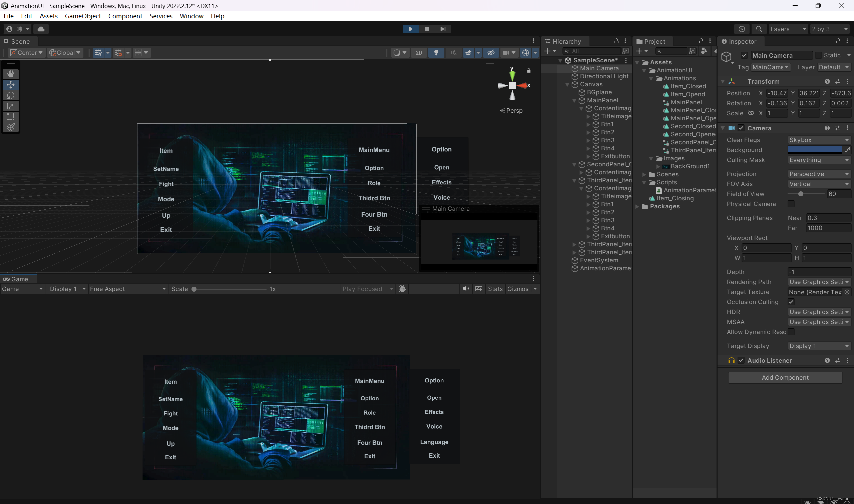Open Transform component help icon
The image size is (854, 504).
click(827, 82)
